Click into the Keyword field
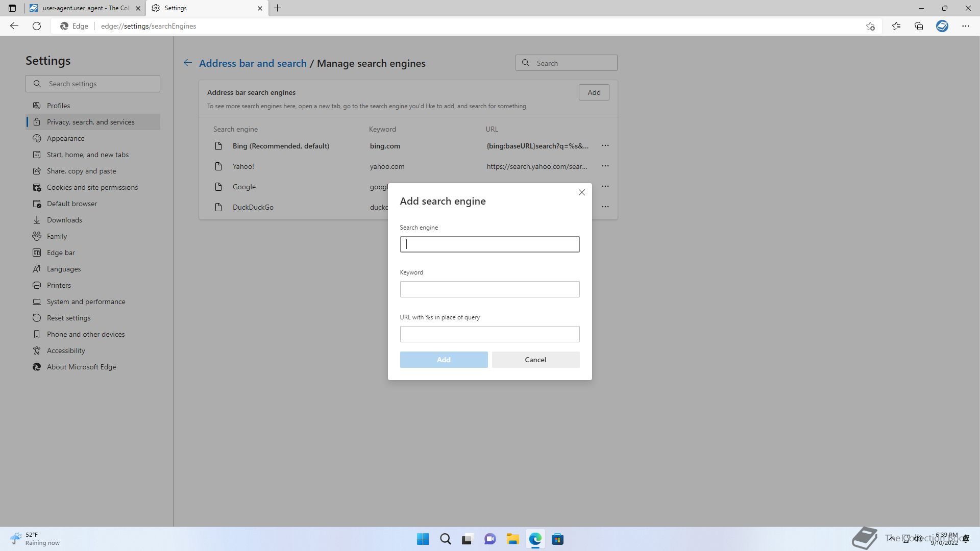Viewport: 980px width, 551px height. point(490,289)
